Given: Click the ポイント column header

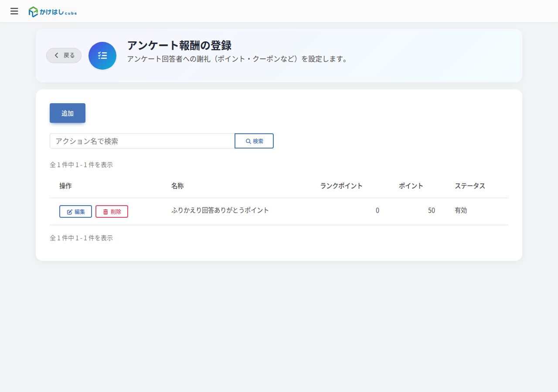Looking at the screenshot, I should click(411, 186).
